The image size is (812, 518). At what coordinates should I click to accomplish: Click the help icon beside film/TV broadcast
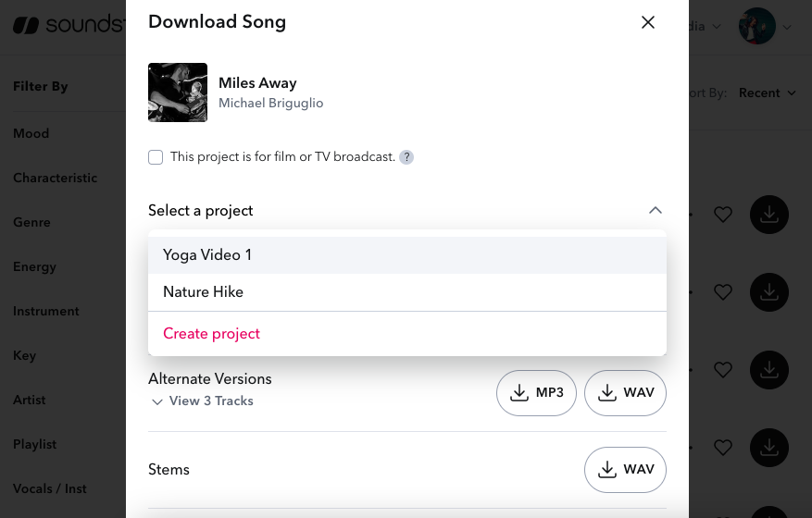coord(406,157)
